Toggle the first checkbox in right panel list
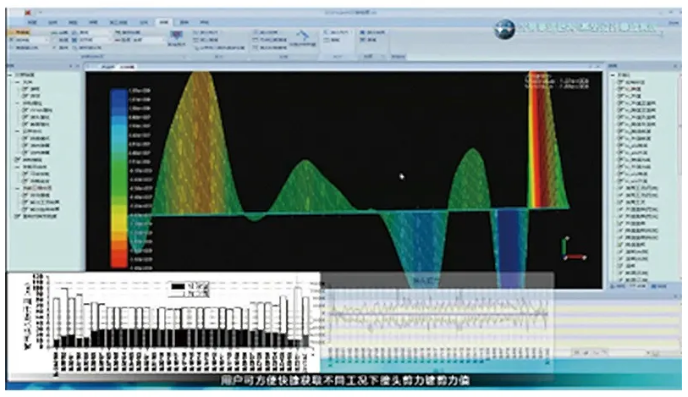Image resolution: width=688 pixels, height=397 pixels. (x=620, y=82)
